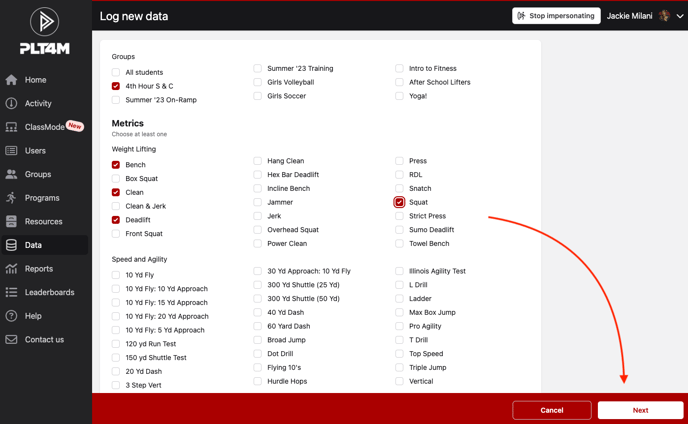The height and width of the screenshot is (424, 688).
Task: Click the Activity sidebar icon
Action: (12, 103)
